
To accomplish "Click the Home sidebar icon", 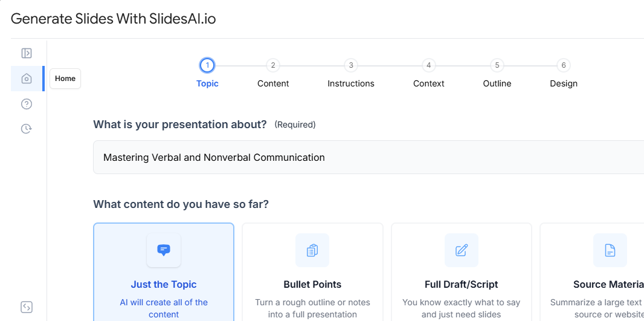I will 27,79.
